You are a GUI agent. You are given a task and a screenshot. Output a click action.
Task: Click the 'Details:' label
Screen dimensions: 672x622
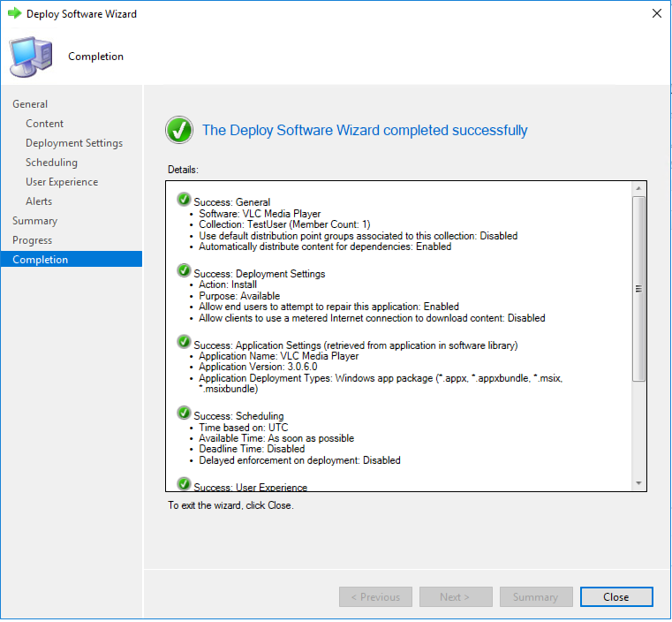(x=183, y=170)
